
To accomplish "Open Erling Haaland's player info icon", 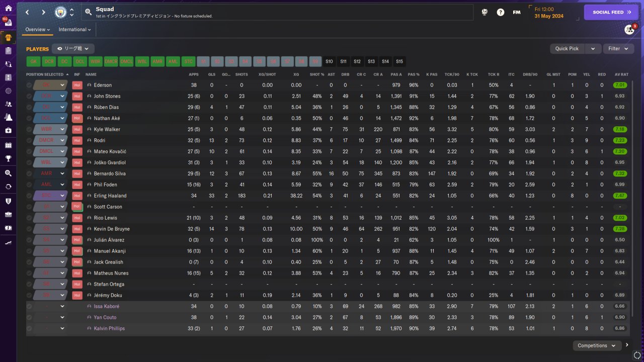I will tap(89, 196).
